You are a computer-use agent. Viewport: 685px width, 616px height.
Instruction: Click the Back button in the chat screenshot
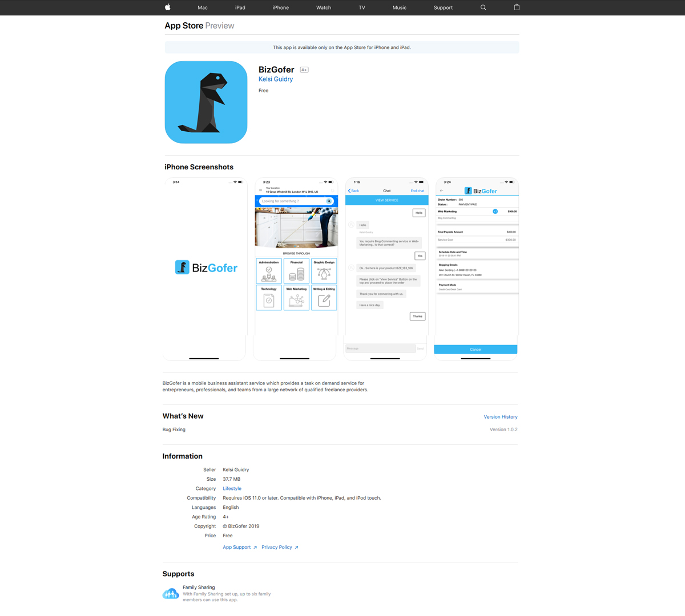click(x=354, y=191)
